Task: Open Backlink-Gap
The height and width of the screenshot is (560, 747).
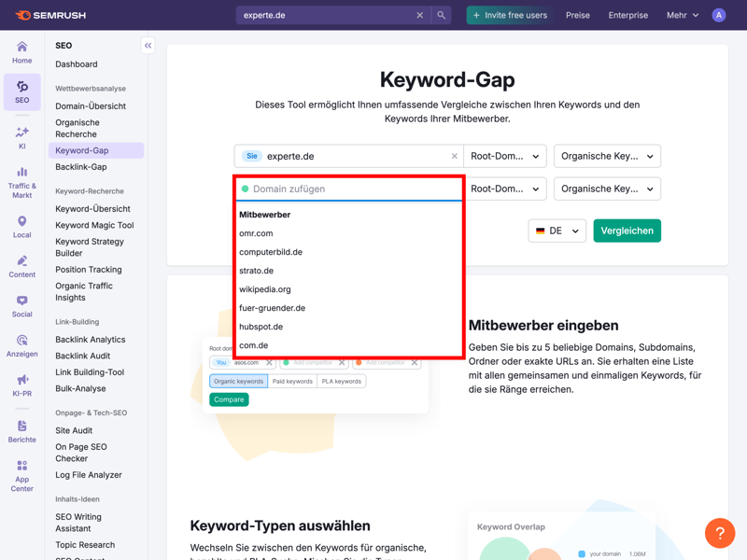Action: pos(81,167)
